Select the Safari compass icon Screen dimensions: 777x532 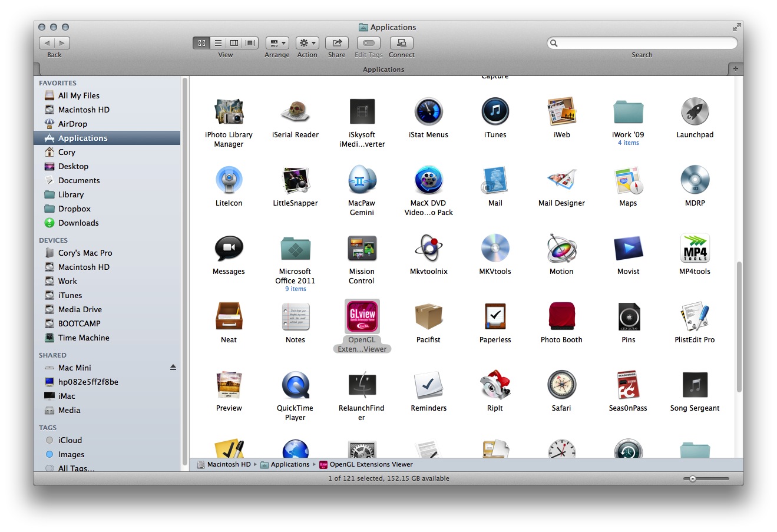point(561,385)
